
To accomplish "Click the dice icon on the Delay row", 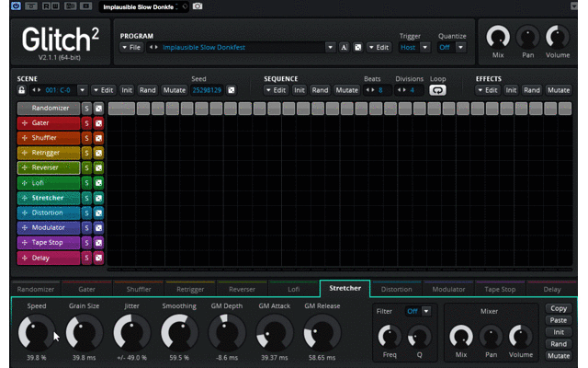I will pyautogui.click(x=98, y=258).
